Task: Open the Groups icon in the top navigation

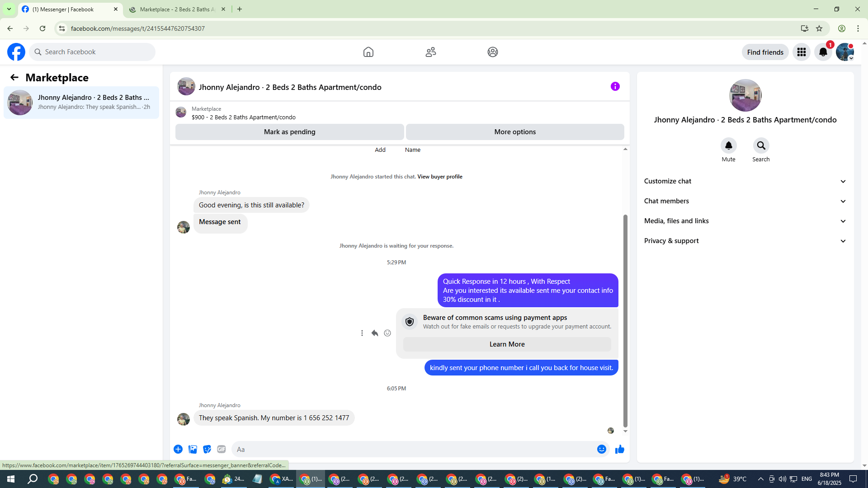Action: click(493, 52)
